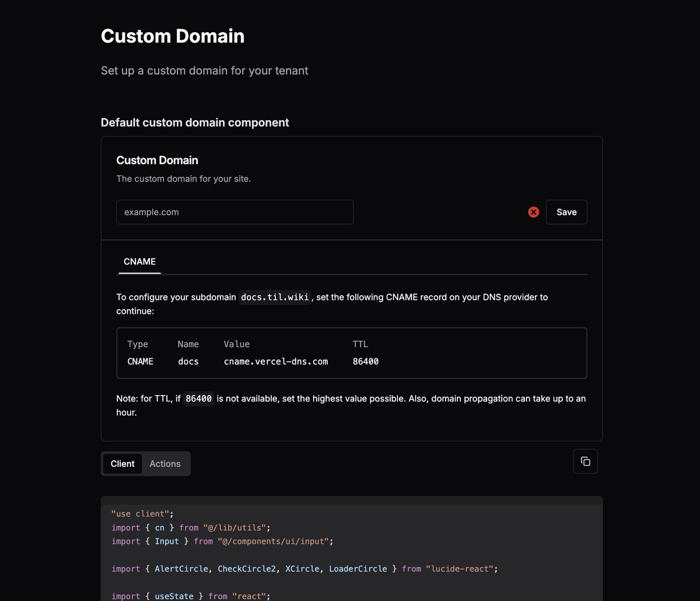Click the Value column header in the DNS table
The image size is (700, 601).
click(237, 344)
